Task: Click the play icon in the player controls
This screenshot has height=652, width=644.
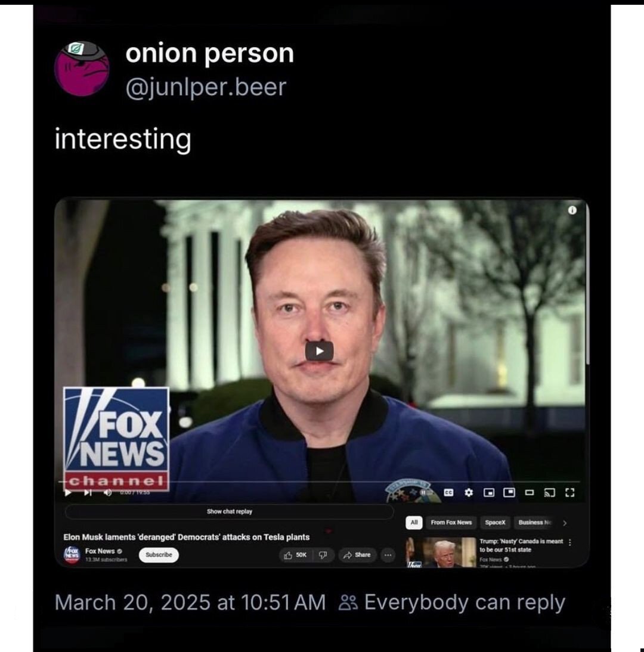Action: (68, 493)
